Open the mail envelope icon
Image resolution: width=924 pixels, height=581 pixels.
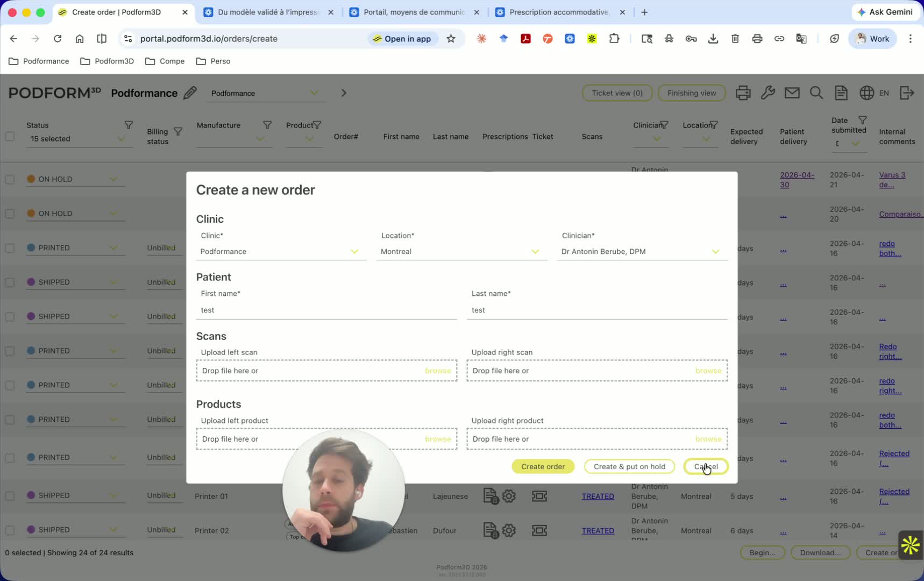tap(792, 93)
